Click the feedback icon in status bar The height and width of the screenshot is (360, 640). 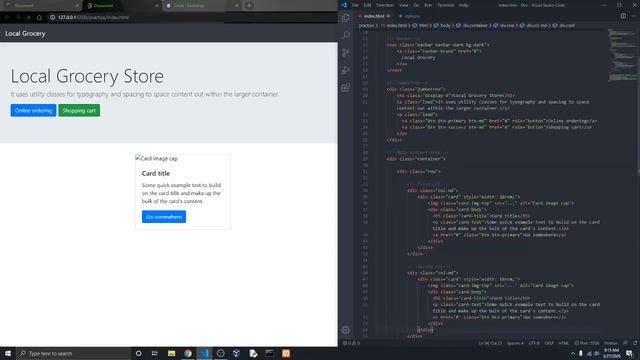625,343
